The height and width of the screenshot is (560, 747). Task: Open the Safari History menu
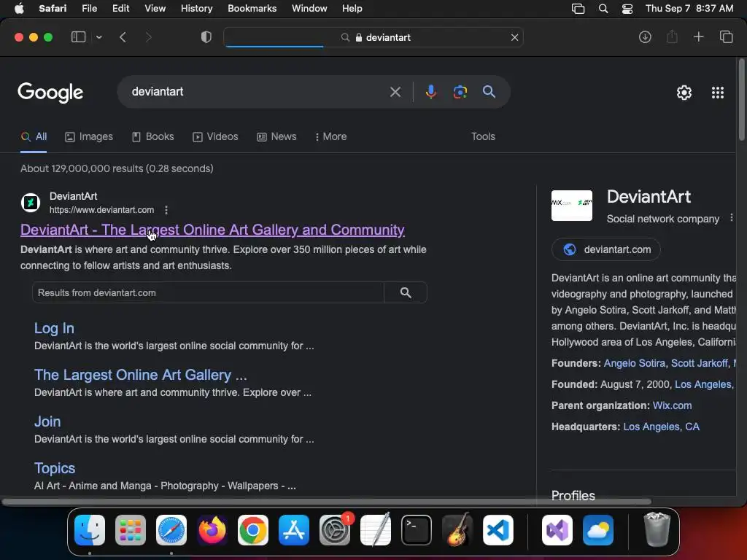(x=196, y=9)
